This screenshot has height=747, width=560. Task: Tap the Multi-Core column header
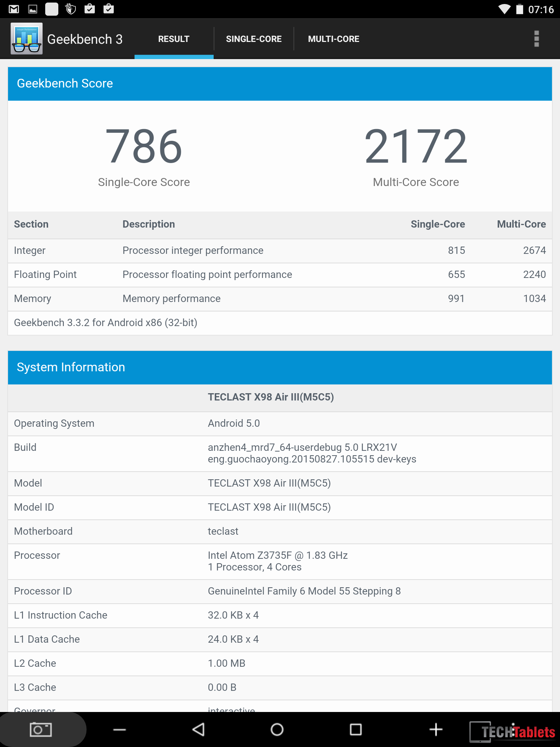point(522,224)
